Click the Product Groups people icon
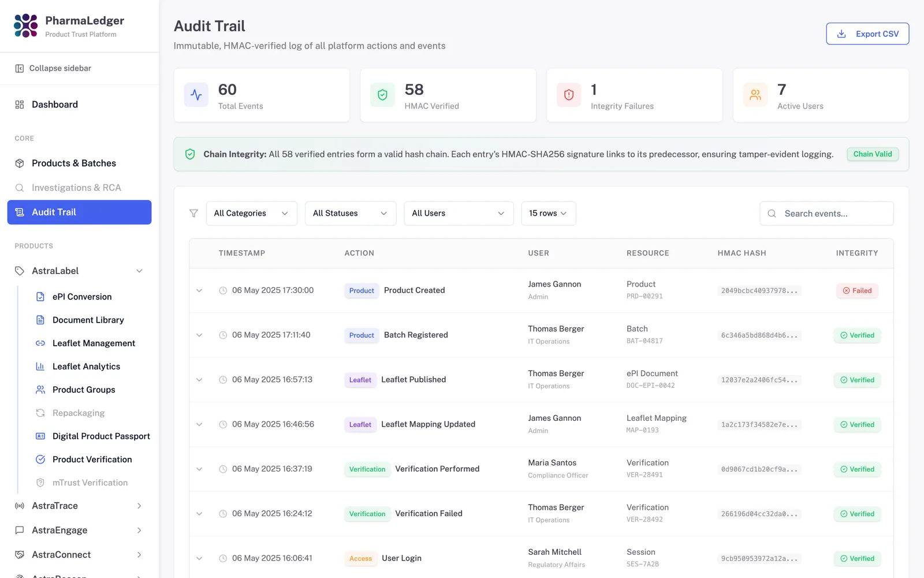The width and height of the screenshot is (924, 578). click(x=40, y=390)
